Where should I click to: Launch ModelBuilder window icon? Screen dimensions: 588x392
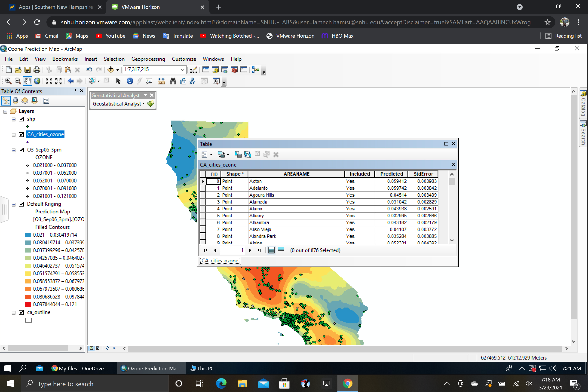[x=256, y=70]
